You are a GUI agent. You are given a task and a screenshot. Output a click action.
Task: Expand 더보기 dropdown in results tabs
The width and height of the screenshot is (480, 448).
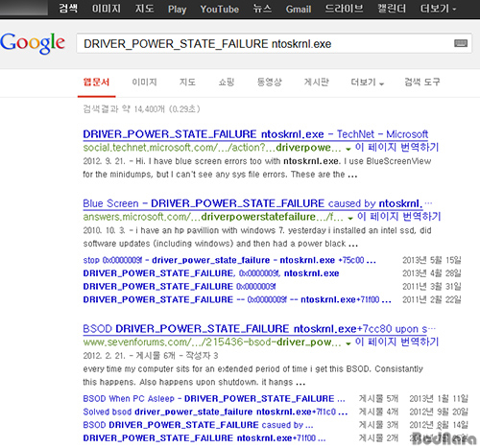coord(368,83)
